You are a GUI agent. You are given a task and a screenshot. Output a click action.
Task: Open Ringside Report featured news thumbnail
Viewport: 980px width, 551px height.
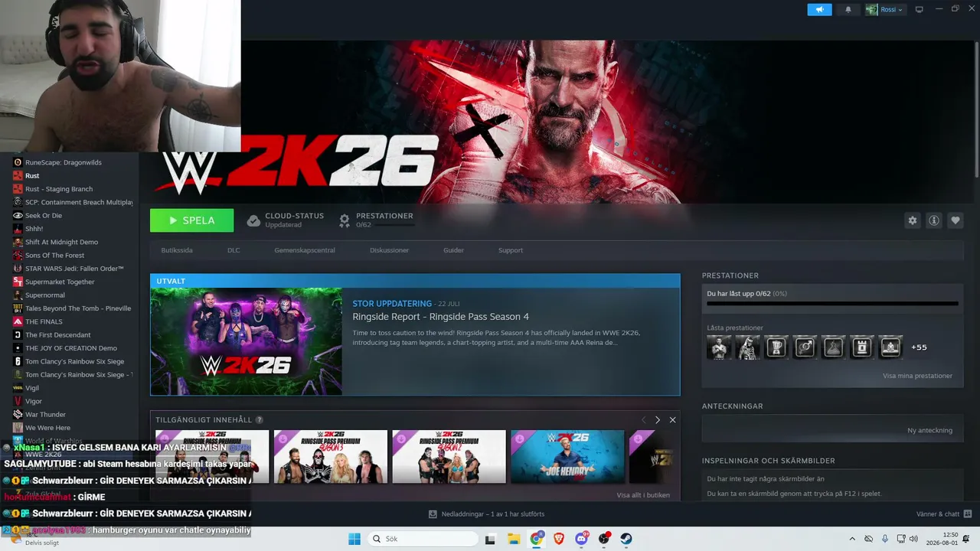247,341
